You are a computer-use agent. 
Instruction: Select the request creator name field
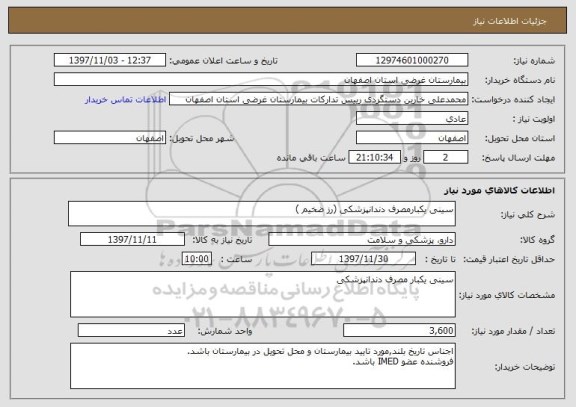(x=318, y=99)
